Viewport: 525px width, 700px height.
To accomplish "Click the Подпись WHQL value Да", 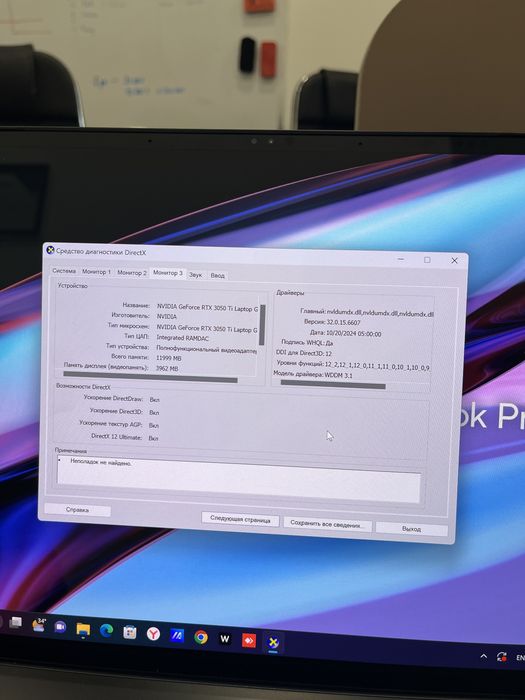I will tap(329, 343).
